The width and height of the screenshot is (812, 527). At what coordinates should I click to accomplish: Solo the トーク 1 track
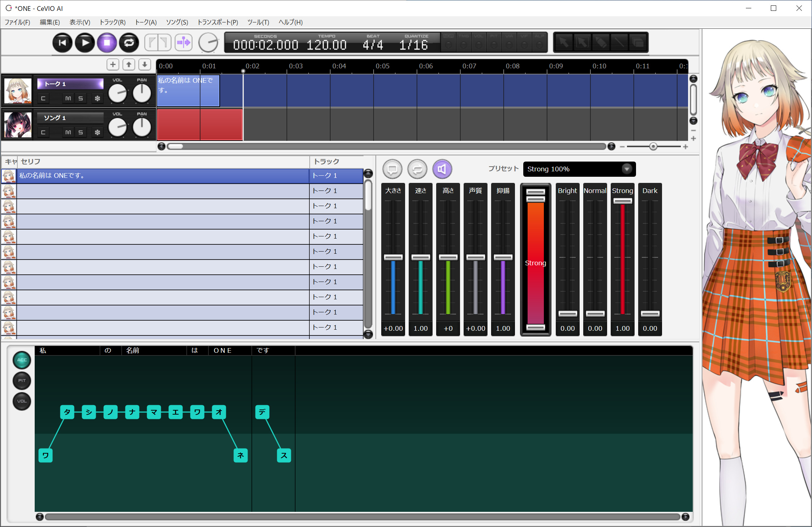coord(81,98)
